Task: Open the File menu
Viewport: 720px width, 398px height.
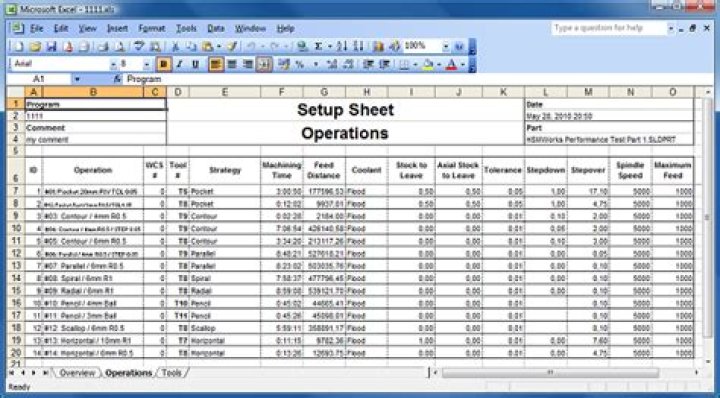Action: pyautogui.click(x=36, y=28)
